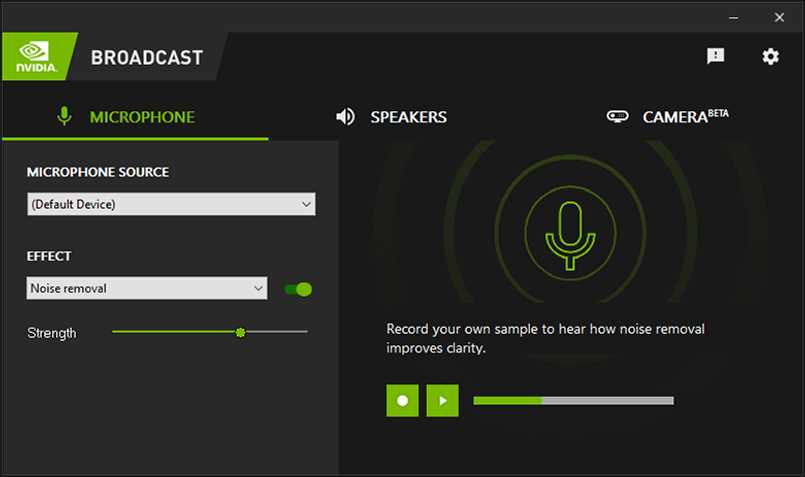Click the Strength label
Image resolution: width=805 pixels, height=477 pixels.
tap(52, 333)
